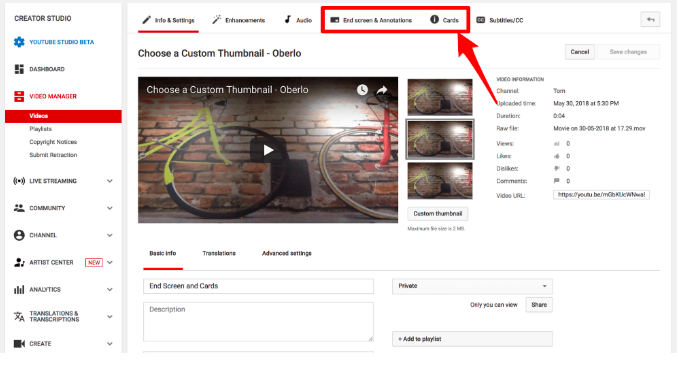Click the Enhancements magic wand tab
This screenshot has height=376, width=678.
pos(239,20)
